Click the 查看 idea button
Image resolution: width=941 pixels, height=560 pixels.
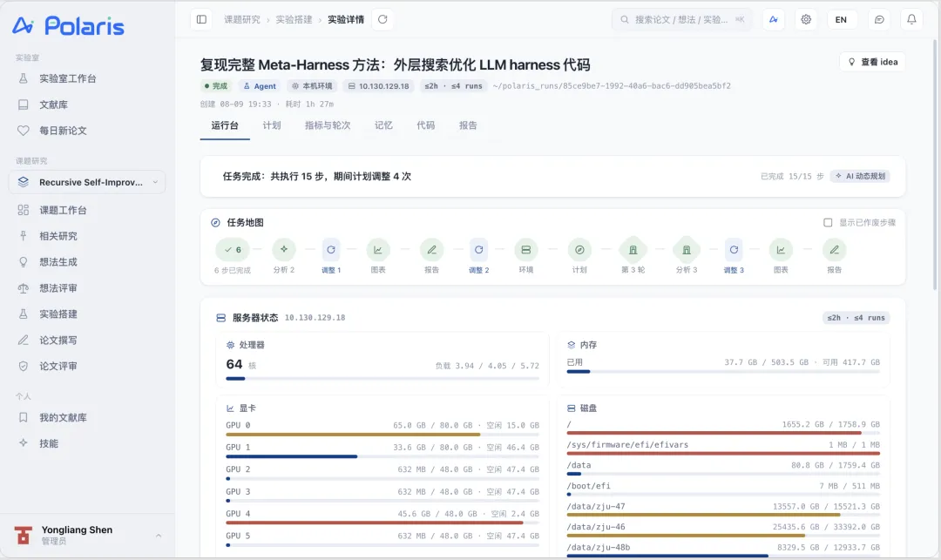click(x=872, y=62)
